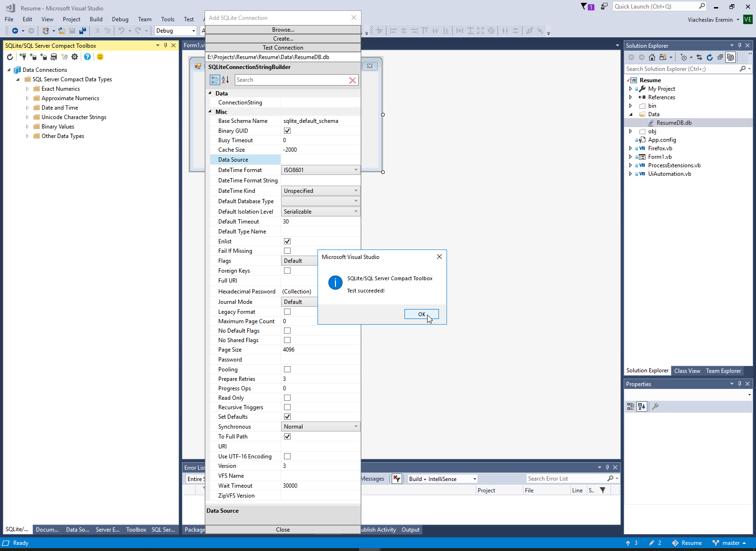
Task: Clear the property search with red X
Action: tap(352, 80)
